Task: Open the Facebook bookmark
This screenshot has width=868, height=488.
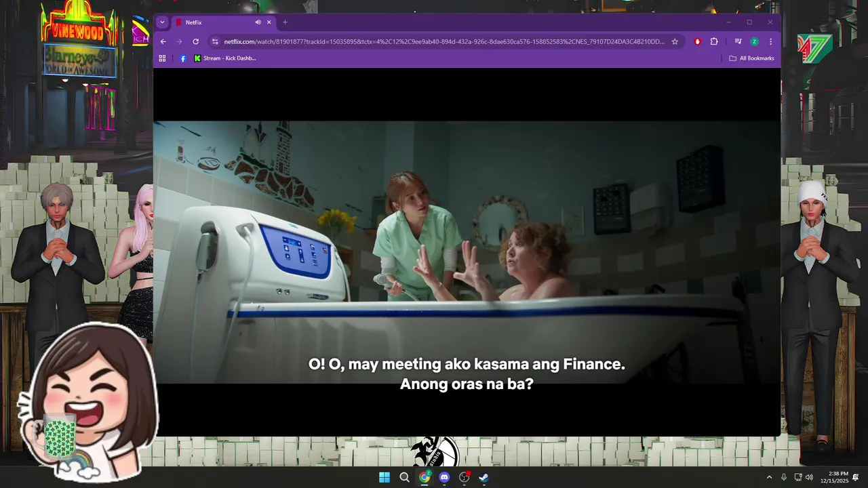Action: (x=183, y=58)
